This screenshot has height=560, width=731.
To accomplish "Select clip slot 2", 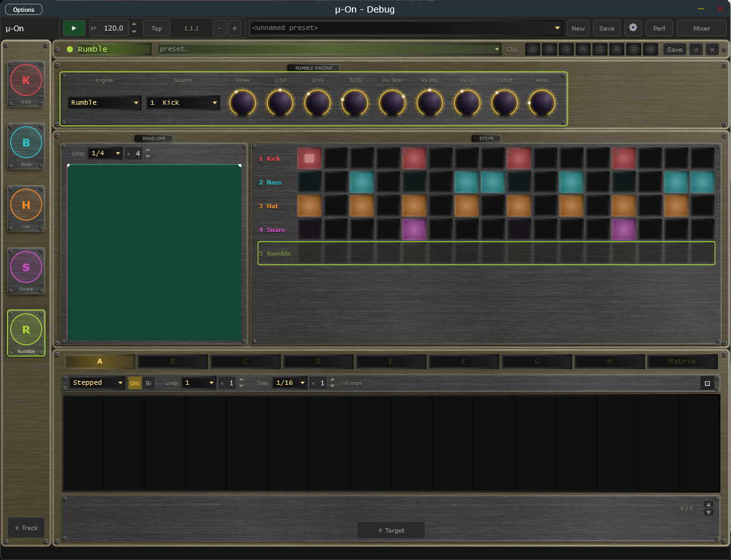I will coord(549,49).
